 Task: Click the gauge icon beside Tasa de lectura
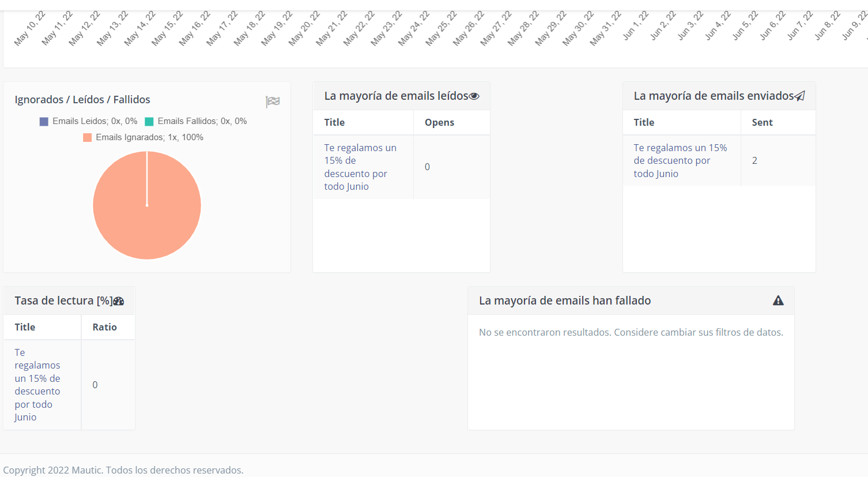[119, 301]
